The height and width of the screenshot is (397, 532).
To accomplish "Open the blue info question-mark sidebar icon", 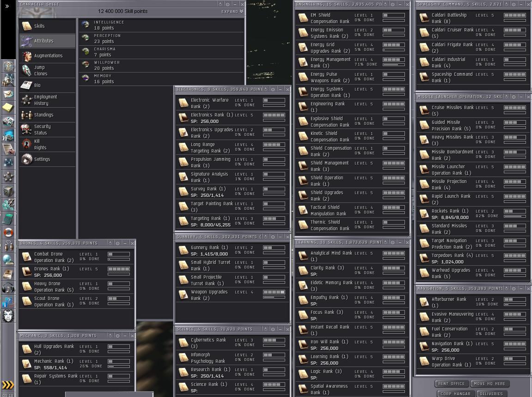I will 8,302.
